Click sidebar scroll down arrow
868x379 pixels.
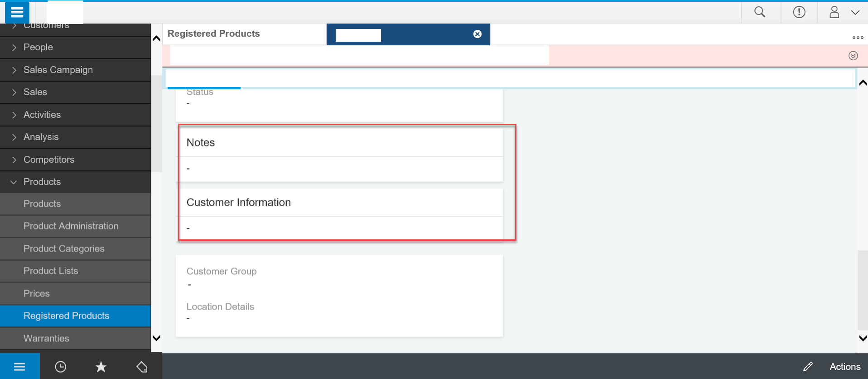[x=156, y=338]
